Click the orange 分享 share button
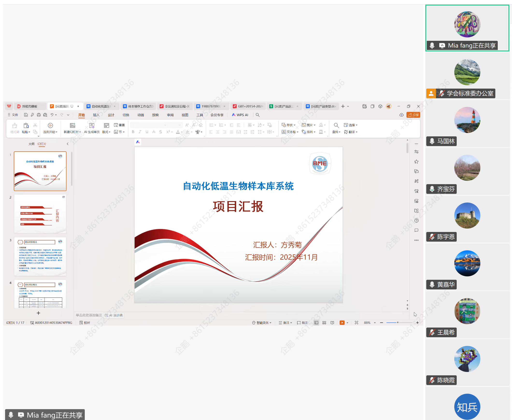 coord(413,115)
